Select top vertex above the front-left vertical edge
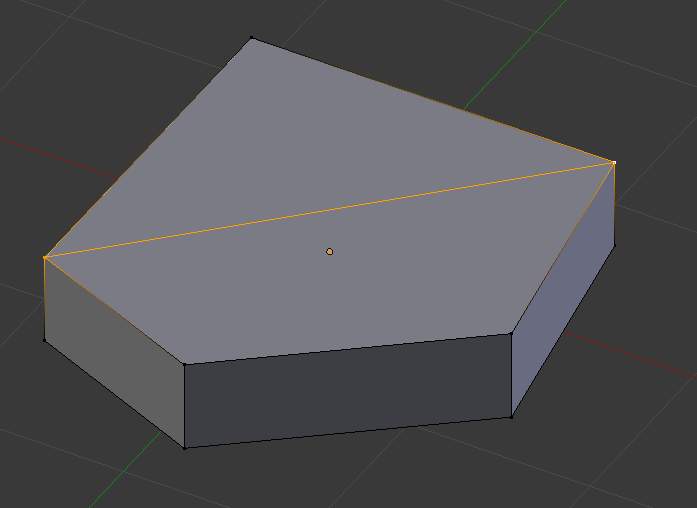Screen dimensions: 697x508 (x=184, y=364)
